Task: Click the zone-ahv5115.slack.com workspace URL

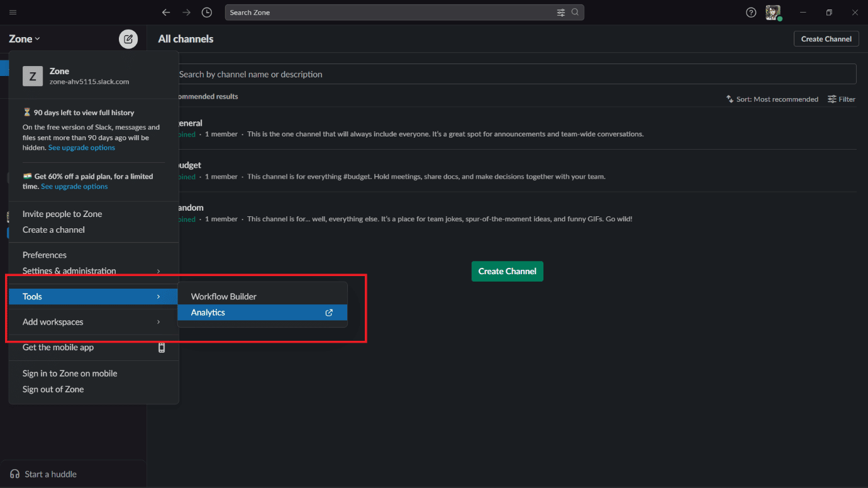Action: pyautogui.click(x=89, y=82)
